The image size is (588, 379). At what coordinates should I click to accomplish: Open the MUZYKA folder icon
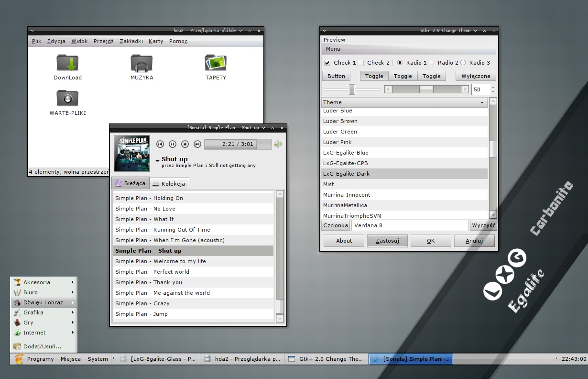[142, 63]
